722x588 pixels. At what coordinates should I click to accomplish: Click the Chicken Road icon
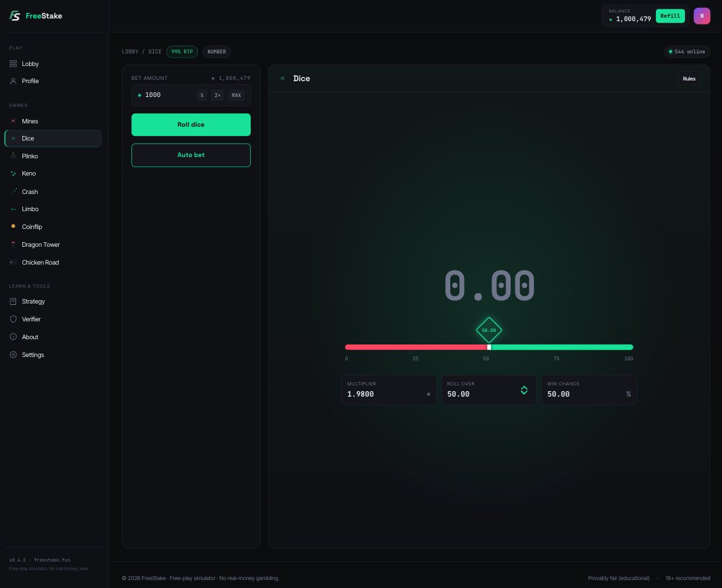[x=13, y=263]
